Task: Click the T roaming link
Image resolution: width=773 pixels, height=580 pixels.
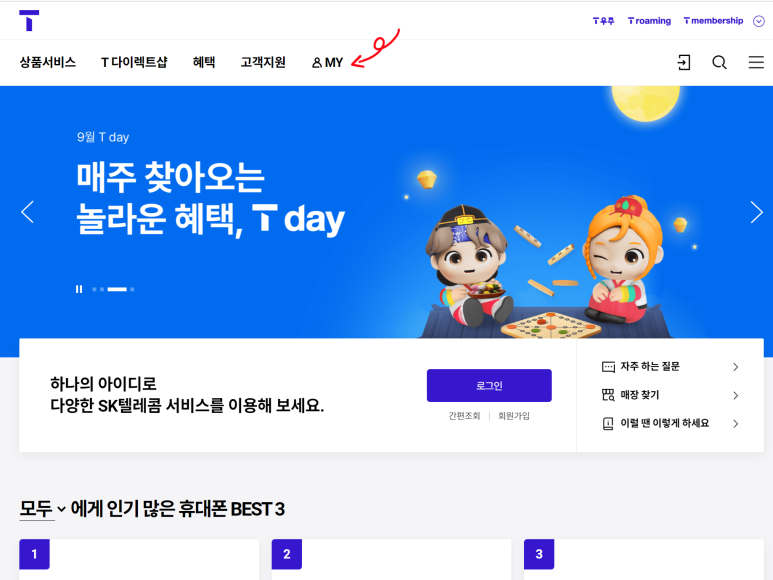Action: 649,21
